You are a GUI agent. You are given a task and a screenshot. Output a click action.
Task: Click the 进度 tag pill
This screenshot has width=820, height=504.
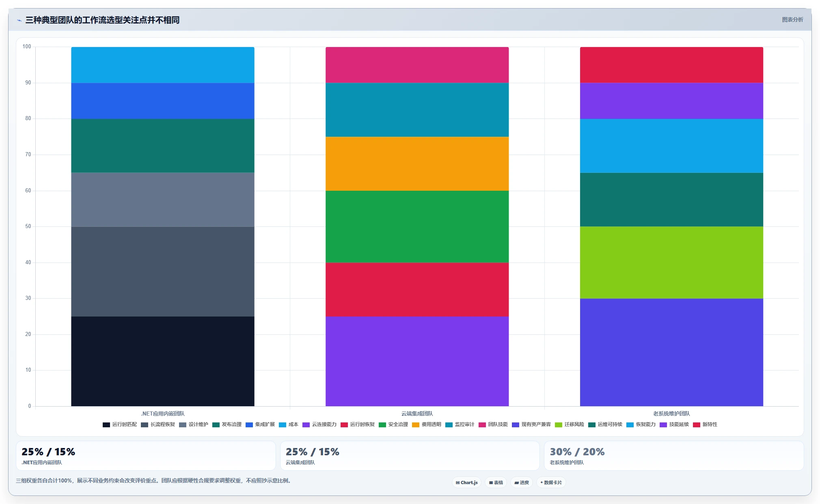click(522, 482)
